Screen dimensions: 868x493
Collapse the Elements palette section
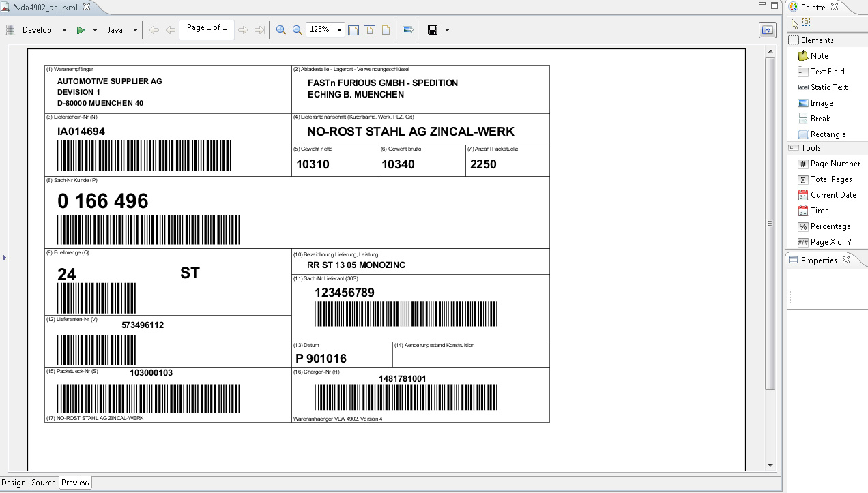817,40
